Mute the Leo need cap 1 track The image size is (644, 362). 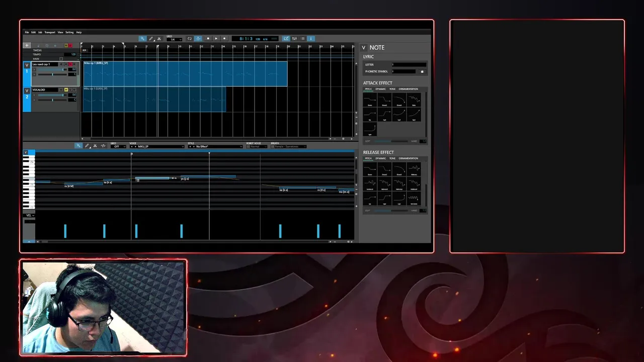pyautogui.click(x=66, y=64)
